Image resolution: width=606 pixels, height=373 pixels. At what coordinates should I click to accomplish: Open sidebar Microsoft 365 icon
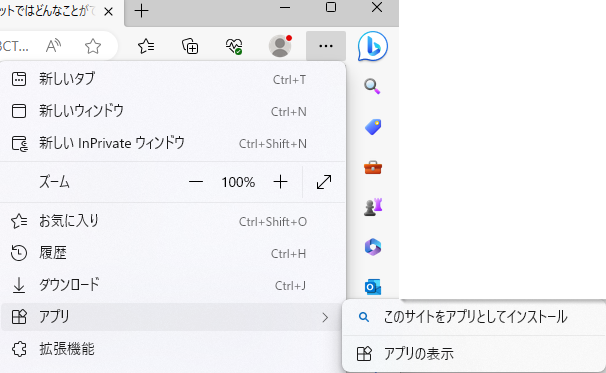pos(373,247)
